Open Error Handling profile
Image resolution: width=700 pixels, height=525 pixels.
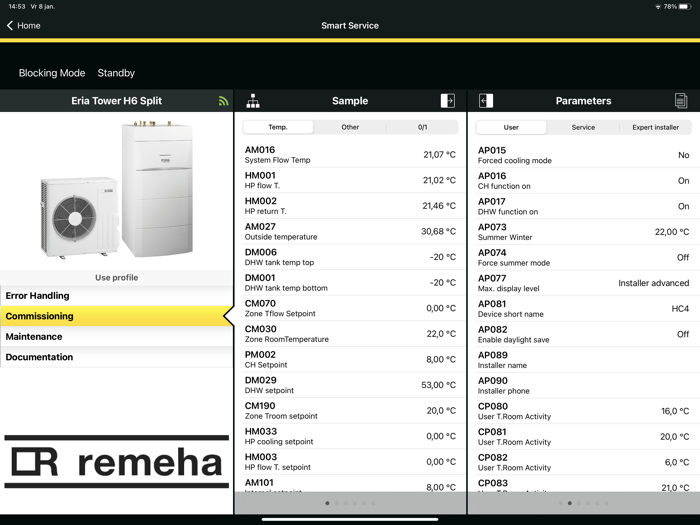point(117,296)
